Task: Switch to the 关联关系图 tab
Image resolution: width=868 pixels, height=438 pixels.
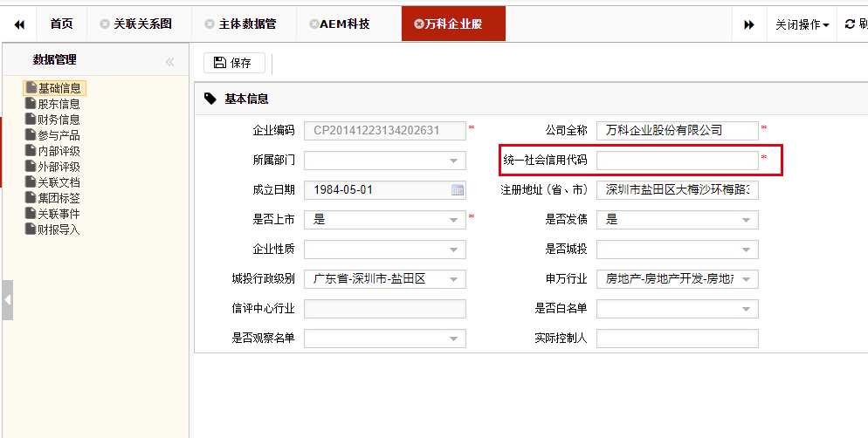Action: point(139,24)
